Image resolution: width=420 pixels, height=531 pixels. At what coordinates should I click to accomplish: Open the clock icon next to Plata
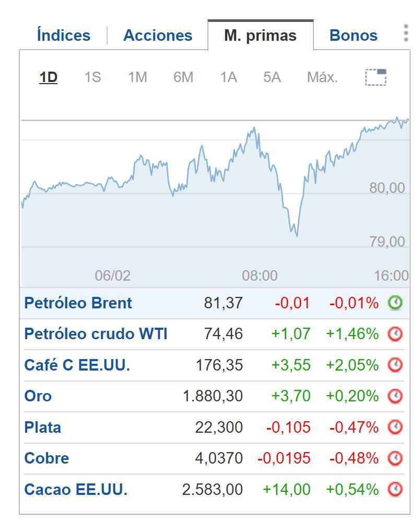pyautogui.click(x=394, y=427)
